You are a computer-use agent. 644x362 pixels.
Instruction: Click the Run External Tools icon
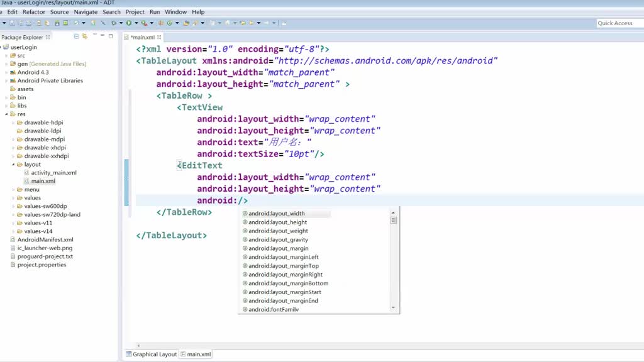click(x=144, y=23)
